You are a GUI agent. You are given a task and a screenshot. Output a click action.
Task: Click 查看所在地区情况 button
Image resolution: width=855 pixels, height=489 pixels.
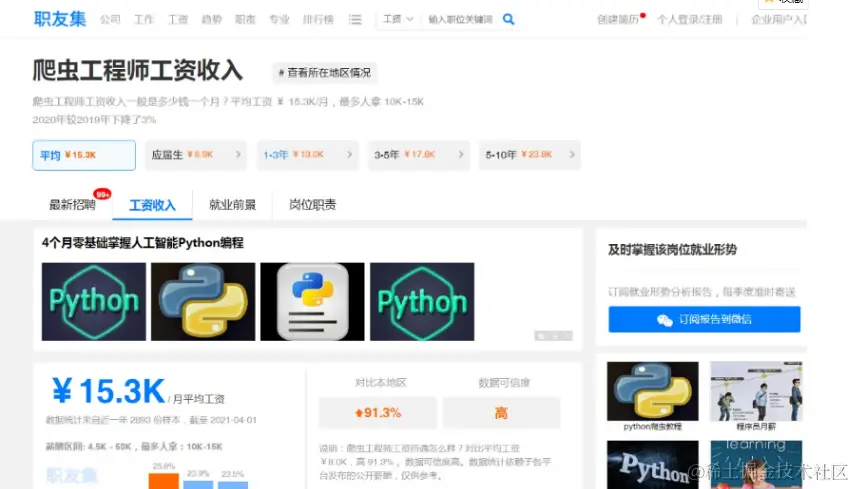[x=324, y=73]
